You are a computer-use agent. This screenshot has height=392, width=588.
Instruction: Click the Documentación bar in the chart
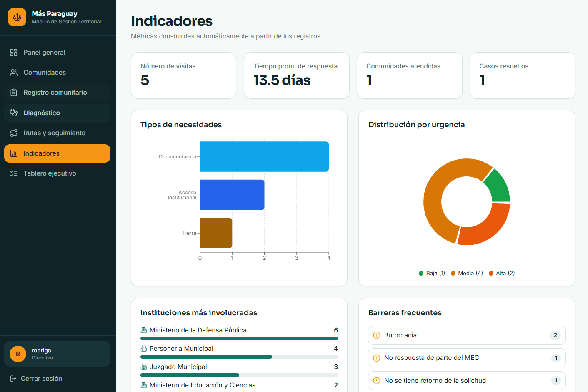(x=264, y=157)
